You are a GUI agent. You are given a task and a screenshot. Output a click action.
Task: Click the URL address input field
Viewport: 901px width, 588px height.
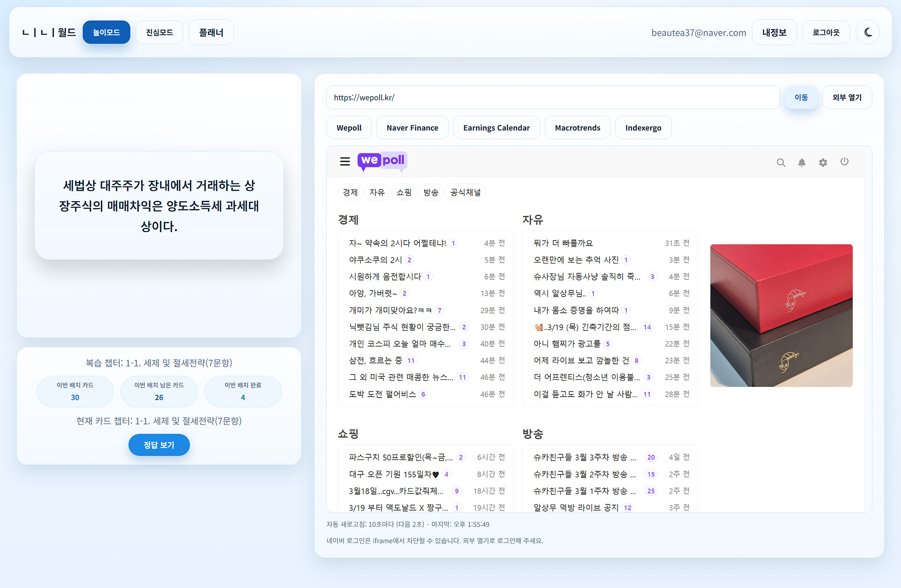pyautogui.click(x=553, y=98)
